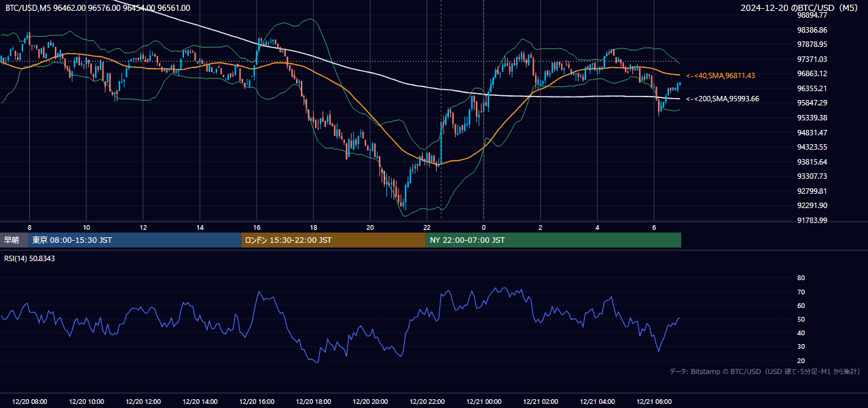The width and height of the screenshot is (868, 408).
Task: Click the RSI(14) 50.8343 indicator label
Action: click(x=29, y=258)
